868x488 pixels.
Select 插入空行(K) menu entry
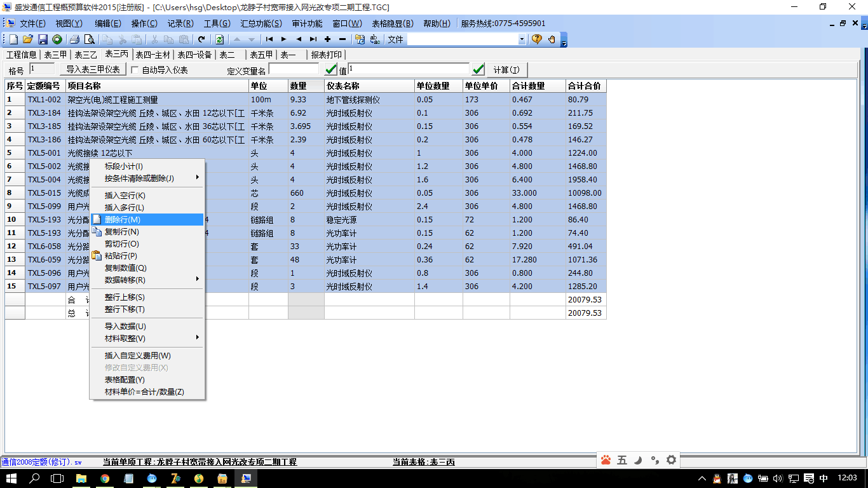pyautogui.click(x=147, y=195)
